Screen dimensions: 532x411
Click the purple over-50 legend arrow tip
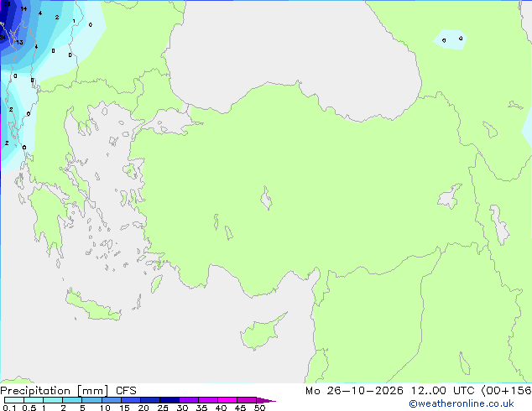click(x=266, y=400)
